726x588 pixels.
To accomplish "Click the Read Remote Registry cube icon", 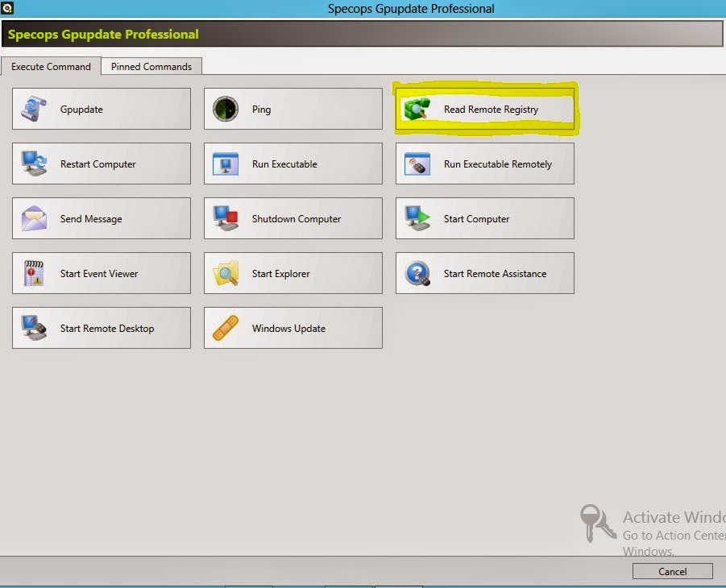I will click(x=417, y=109).
